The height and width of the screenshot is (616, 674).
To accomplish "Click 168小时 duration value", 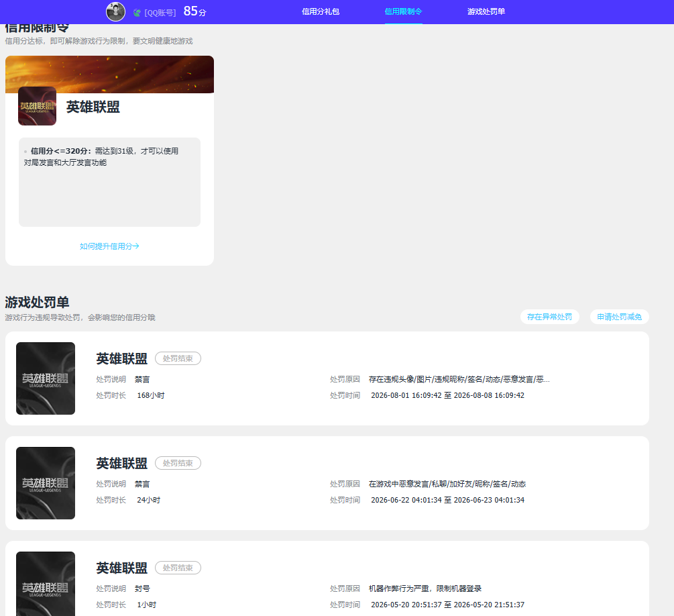I will coord(151,395).
